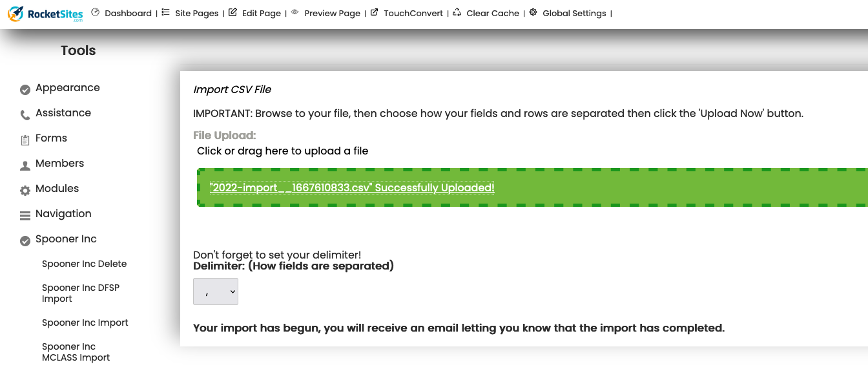Viewport: 868px width, 371px height.
Task: Click the Forms clipboard icon
Action: pos(25,140)
